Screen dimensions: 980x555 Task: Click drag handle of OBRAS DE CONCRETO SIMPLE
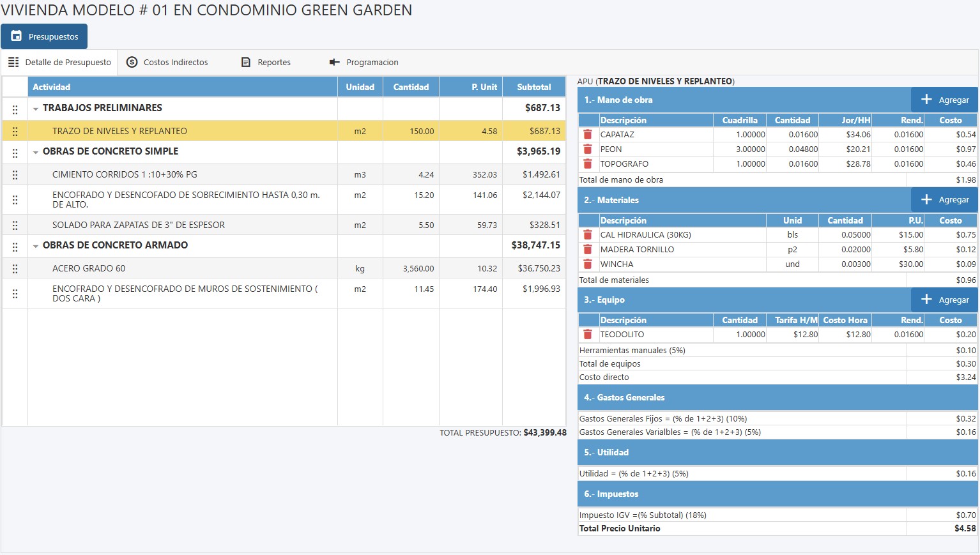pyautogui.click(x=15, y=153)
